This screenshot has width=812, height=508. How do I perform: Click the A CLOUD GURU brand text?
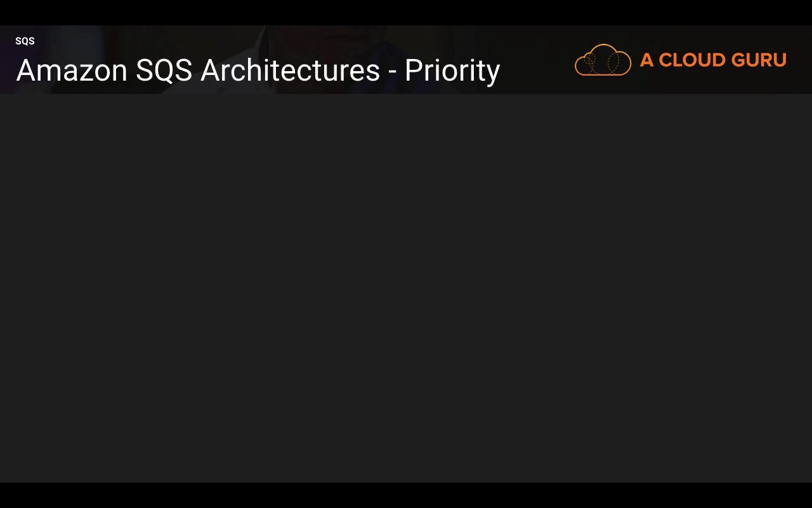(x=713, y=60)
